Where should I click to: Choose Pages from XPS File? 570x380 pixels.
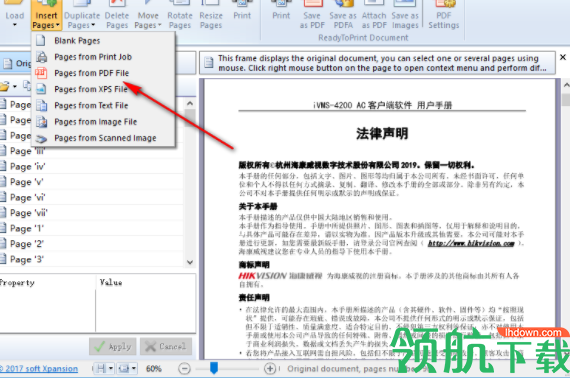pos(103,89)
